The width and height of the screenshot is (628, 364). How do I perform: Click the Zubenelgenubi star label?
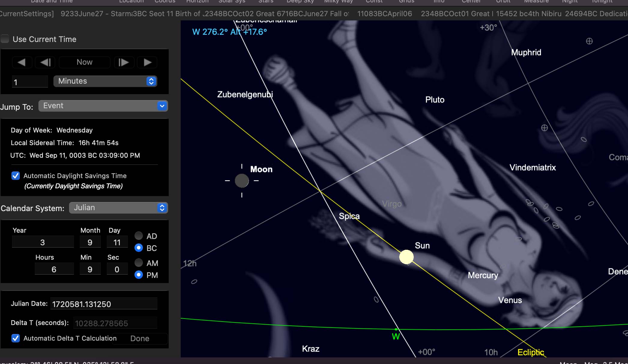(245, 94)
